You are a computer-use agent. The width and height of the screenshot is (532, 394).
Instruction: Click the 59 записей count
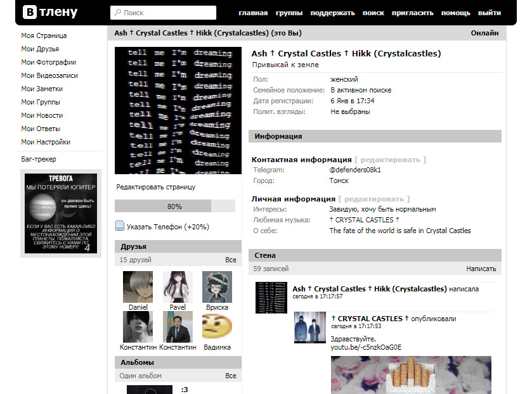tap(271, 269)
